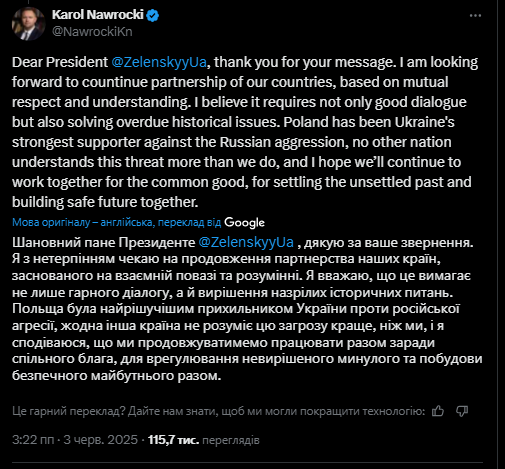
Task: Click @ZelenskyyUa mention in the English text
Action: [x=159, y=62]
